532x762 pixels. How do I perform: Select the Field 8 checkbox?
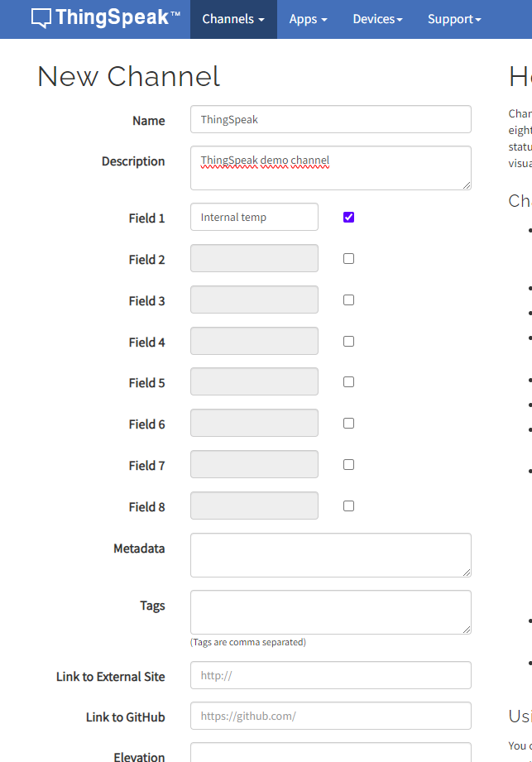(348, 506)
